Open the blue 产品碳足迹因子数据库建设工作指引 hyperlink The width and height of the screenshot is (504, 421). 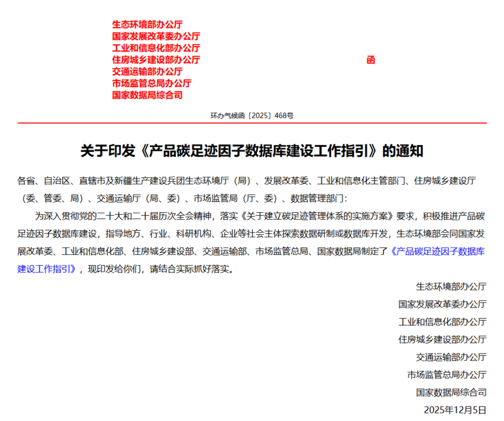(437, 251)
